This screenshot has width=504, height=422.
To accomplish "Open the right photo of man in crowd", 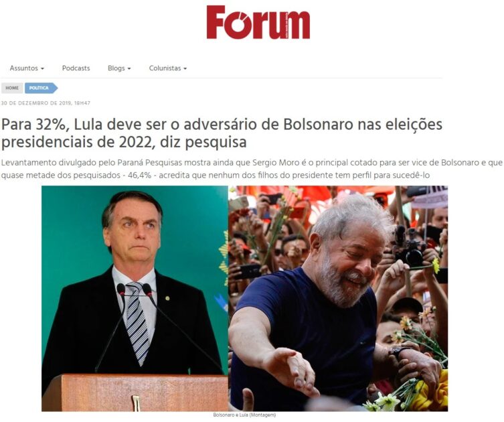I will click(338, 298).
